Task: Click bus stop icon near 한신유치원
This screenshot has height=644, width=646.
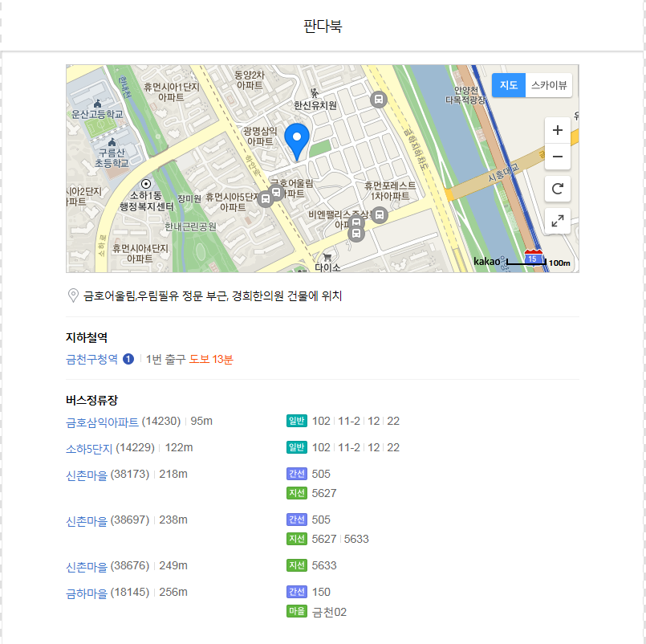Action: 379,99
